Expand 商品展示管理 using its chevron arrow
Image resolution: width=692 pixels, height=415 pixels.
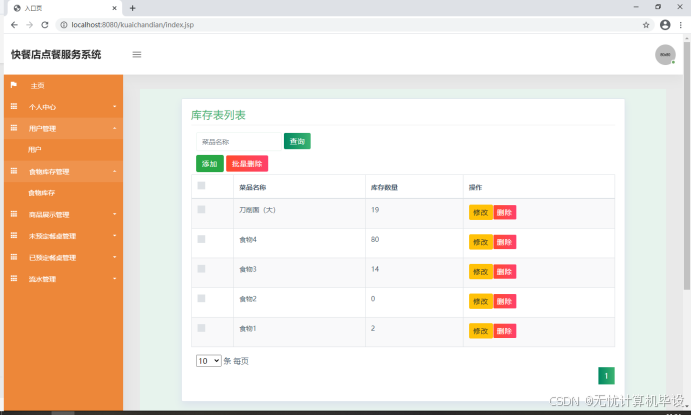[x=115, y=214]
